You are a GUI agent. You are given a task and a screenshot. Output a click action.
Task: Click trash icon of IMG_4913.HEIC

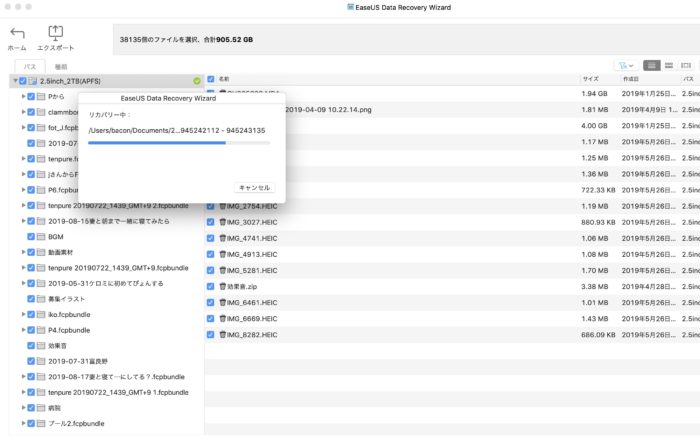[x=223, y=254]
